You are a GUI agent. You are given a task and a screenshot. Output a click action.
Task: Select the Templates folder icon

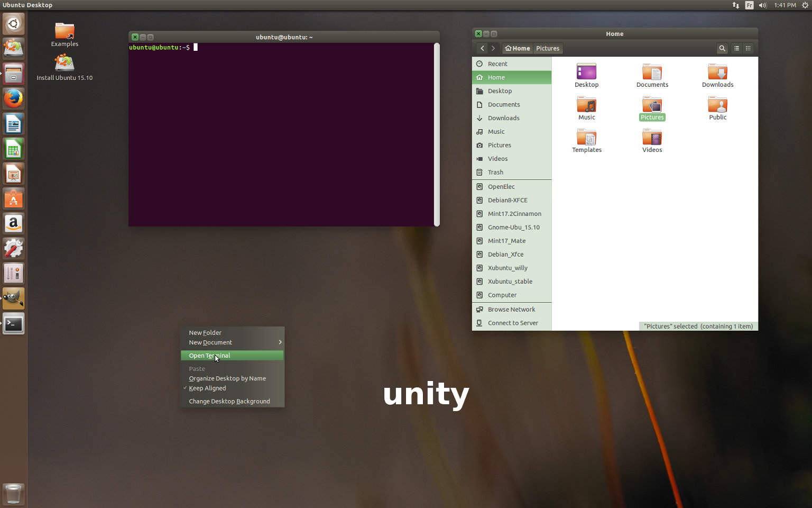coord(587,141)
